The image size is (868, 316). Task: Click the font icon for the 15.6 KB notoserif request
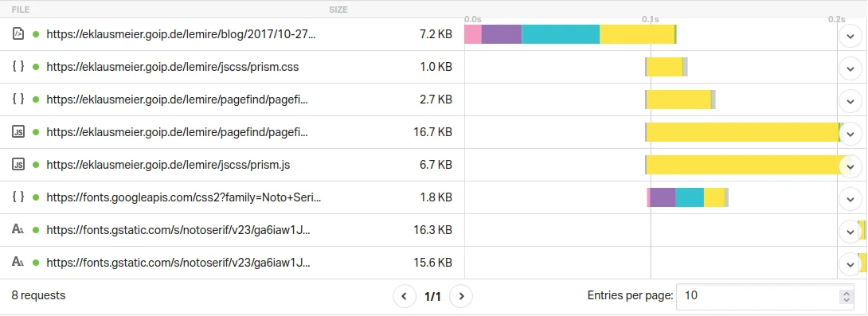coord(18,263)
